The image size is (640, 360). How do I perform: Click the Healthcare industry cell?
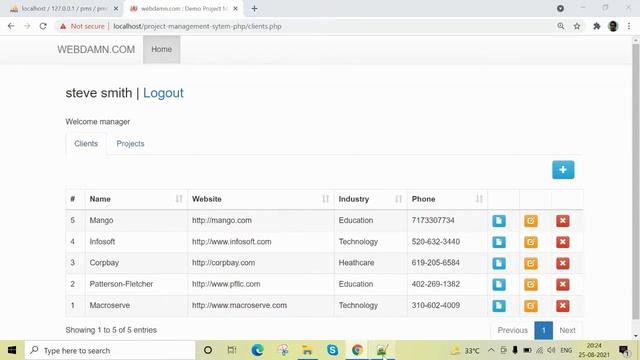356,263
